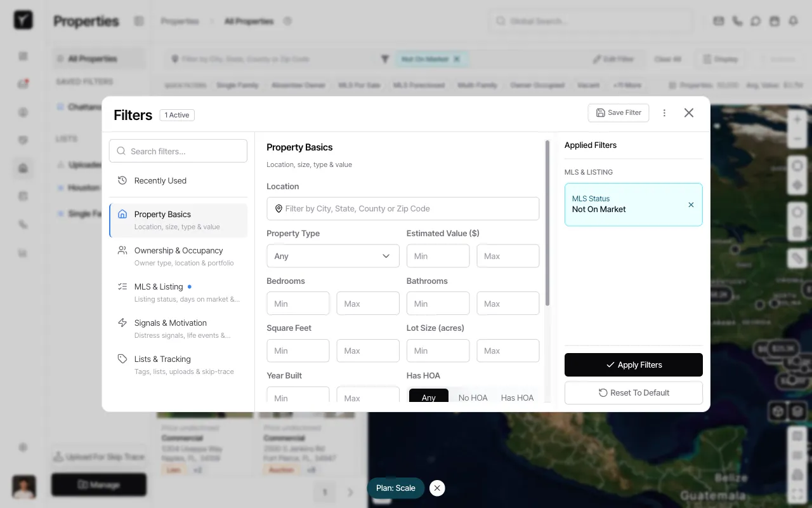Select the No HOA option

(x=473, y=397)
